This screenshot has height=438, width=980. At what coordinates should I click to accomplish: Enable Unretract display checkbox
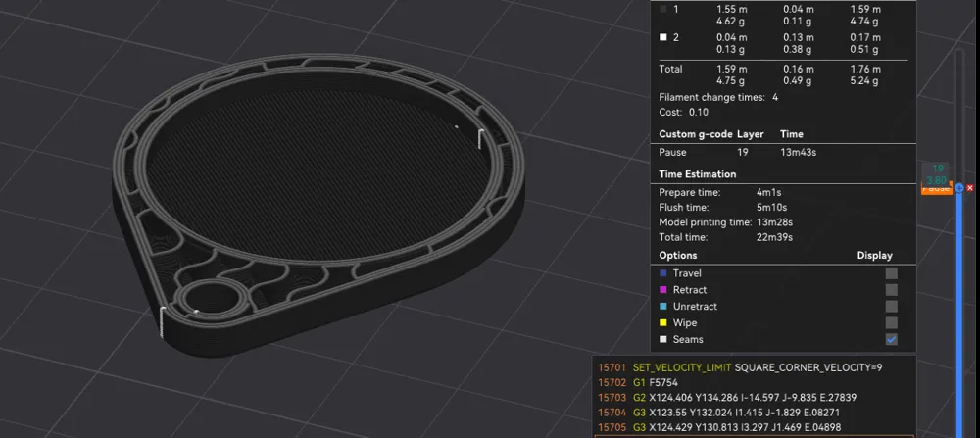891,306
